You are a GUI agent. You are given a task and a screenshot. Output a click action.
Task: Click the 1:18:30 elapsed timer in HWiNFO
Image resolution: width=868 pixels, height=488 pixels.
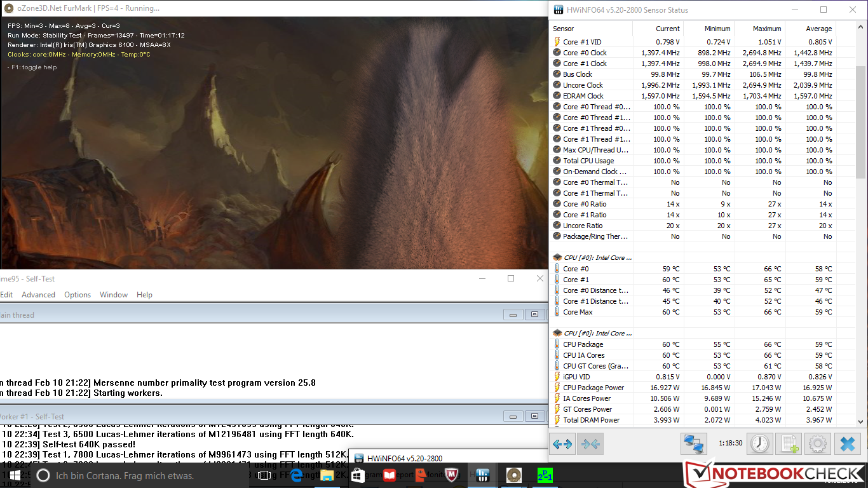(730, 442)
